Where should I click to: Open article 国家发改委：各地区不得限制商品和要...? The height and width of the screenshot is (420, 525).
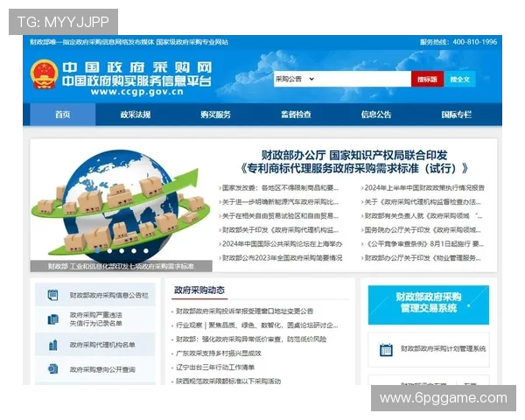pyautogui.click(x=280, y=188)
